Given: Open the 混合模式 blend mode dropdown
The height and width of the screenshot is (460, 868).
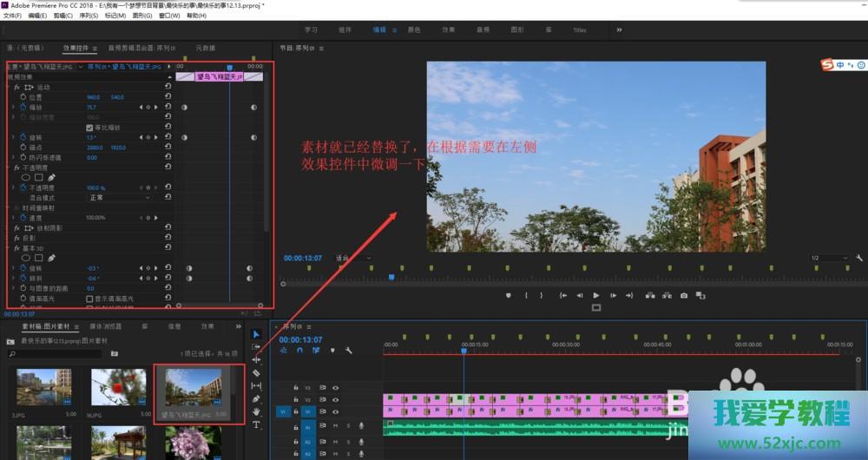Looking at the screenshot, I should pyautogui.click(x=119, y=198).
